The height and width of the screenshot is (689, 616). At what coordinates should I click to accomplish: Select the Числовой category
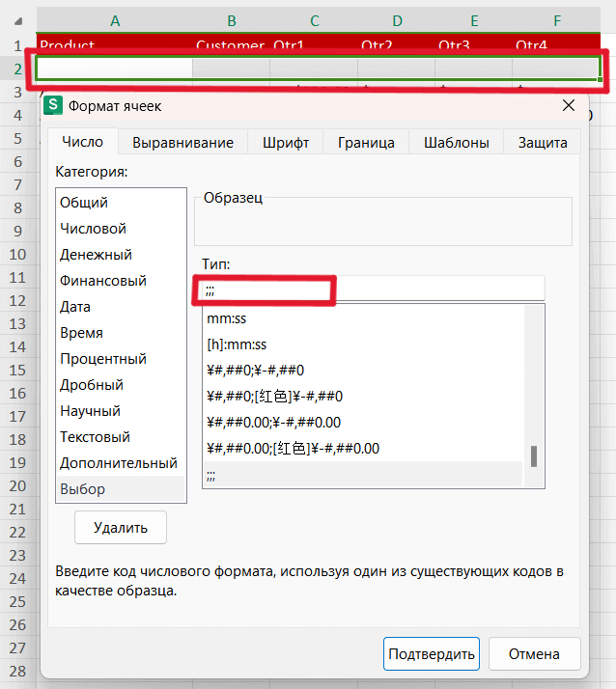(121, 229)
